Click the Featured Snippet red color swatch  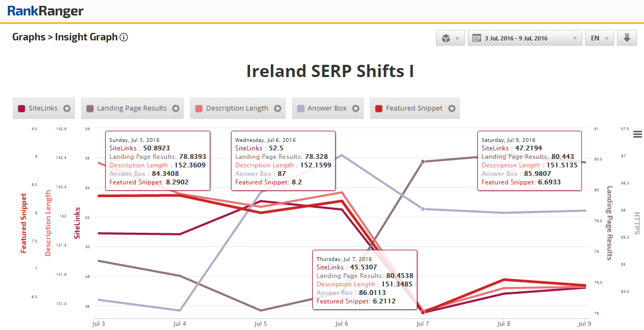[379, 108]
